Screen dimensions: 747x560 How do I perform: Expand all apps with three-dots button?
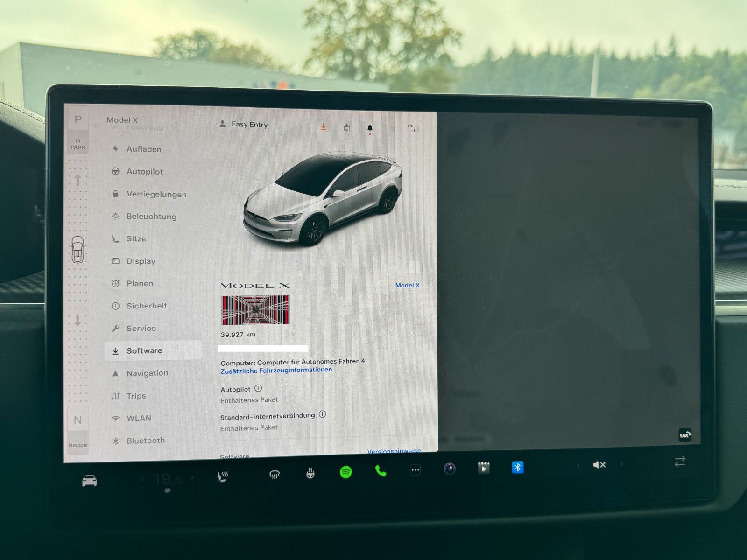click(415, 470)
